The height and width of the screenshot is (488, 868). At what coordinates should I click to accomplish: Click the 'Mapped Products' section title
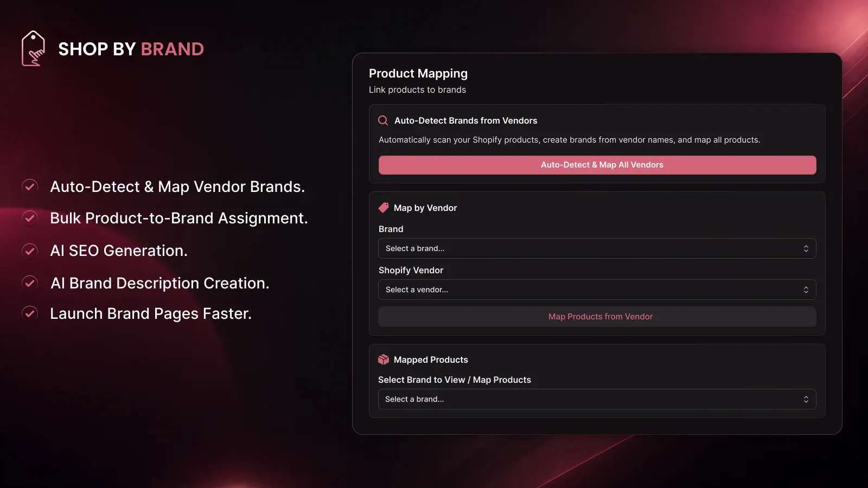click(x=431, y=359)
